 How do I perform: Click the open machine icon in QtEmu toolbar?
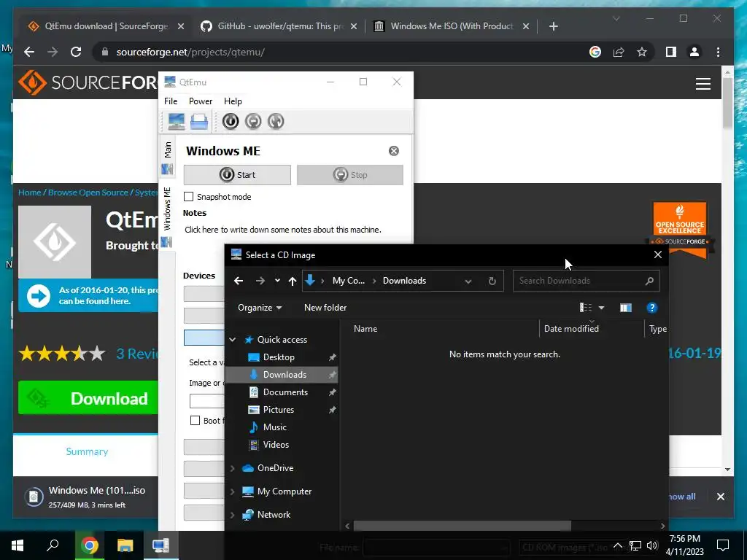(198, 122)
